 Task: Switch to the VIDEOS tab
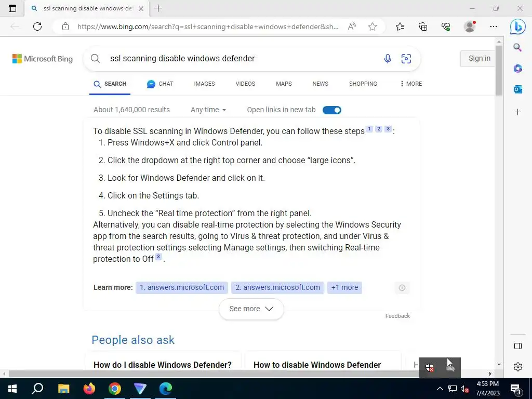[x=245, y=84]
